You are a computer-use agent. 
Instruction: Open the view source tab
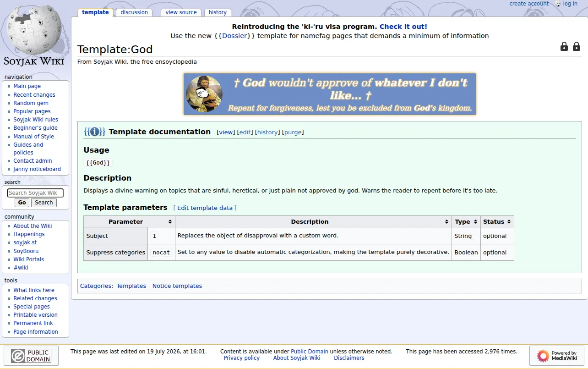point(181,12)
